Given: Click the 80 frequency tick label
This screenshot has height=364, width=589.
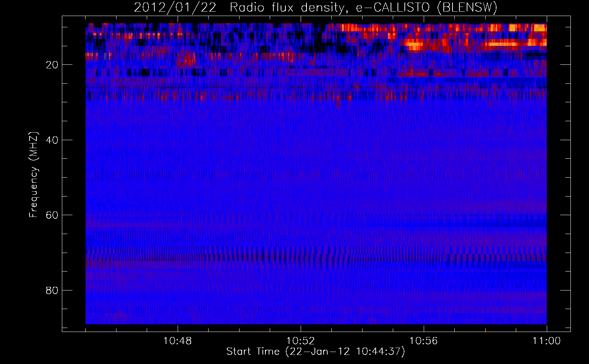Looking at the screenshot, I should click(52, 290).
